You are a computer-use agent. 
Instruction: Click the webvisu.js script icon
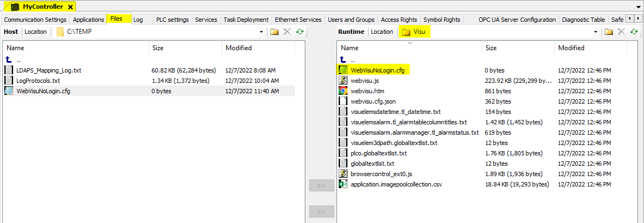click(343, 80)
